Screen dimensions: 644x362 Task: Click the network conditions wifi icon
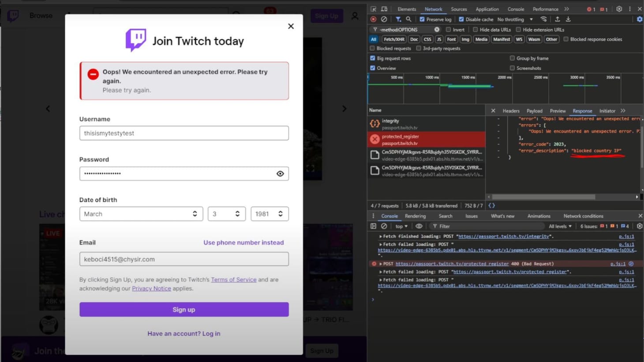pos(543,19)
